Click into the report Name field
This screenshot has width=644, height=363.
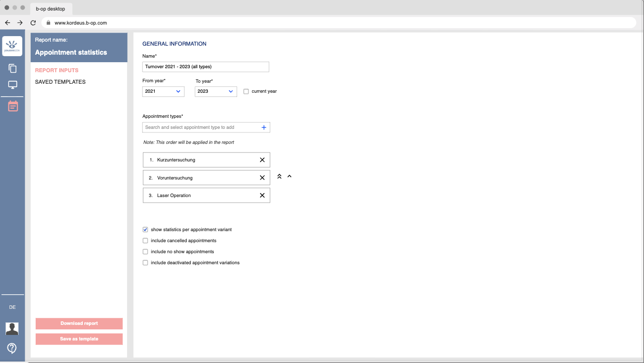[x=206, y=67]
